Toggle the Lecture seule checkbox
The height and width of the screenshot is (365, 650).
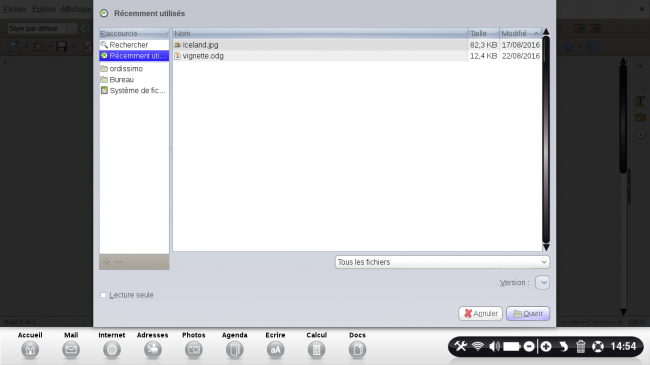pos(103,295)
